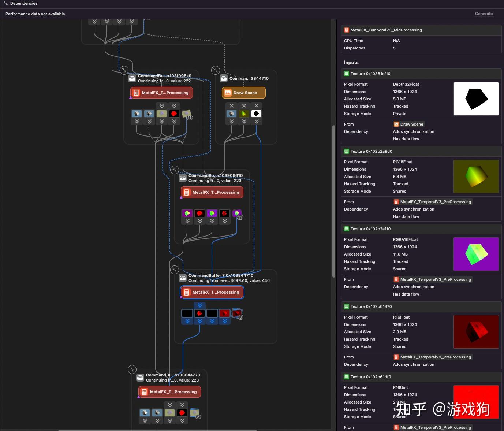The image size is (504, 431).
Task: Click the Dependencies graph icon in title bar
Action: point(6,3)
